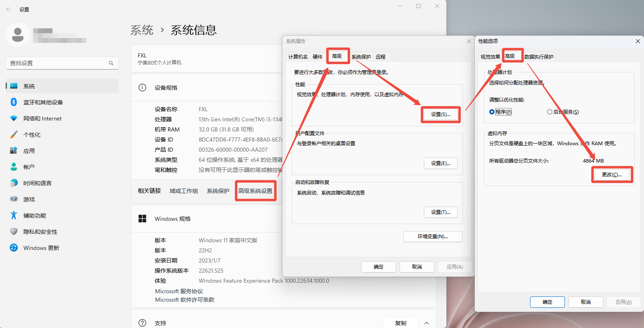Viewport: 644px width, 328px height.
Task: Open 数据执行保护 tab in 性能选项
Action: [539, 57]
